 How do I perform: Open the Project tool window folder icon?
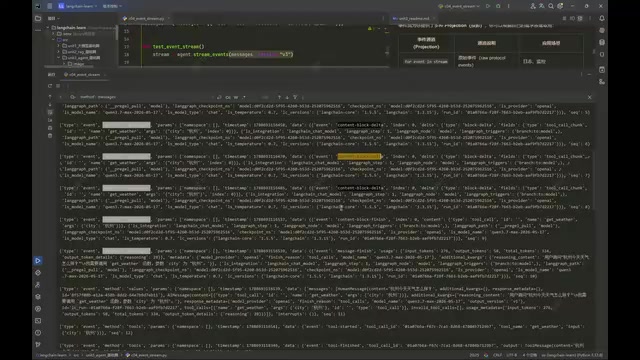click(x=38, y=18)
